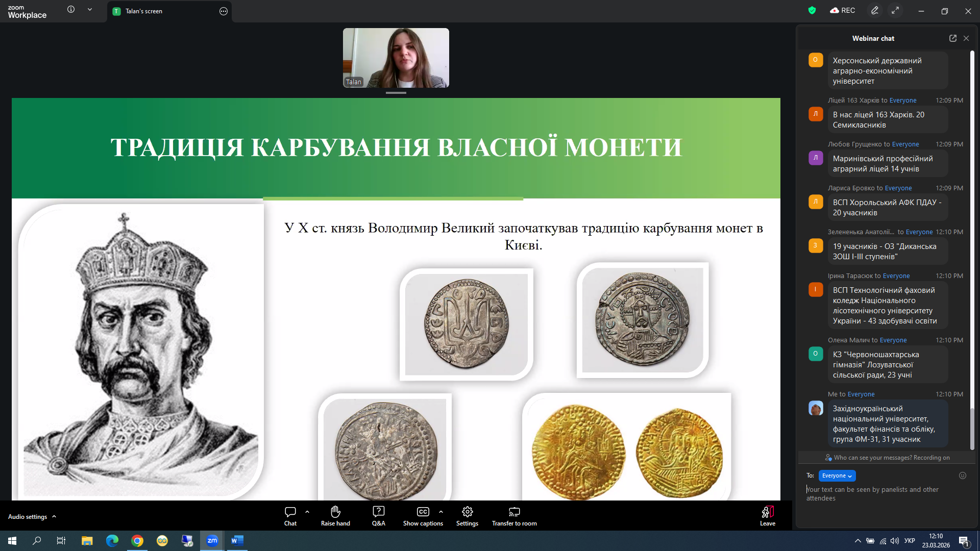Toggle full screen view icon
Screen dimensions: 980x551
coord(895,11)
